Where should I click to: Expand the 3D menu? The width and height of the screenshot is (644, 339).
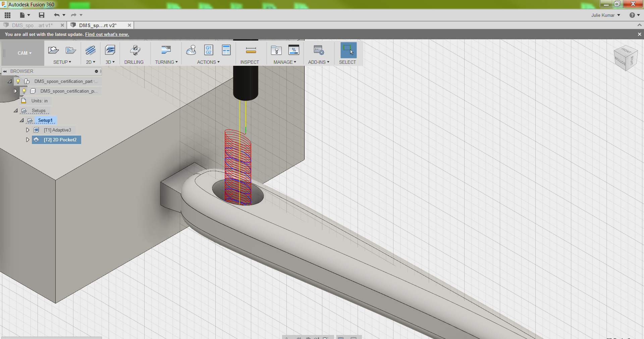click(x=110, y=62)
